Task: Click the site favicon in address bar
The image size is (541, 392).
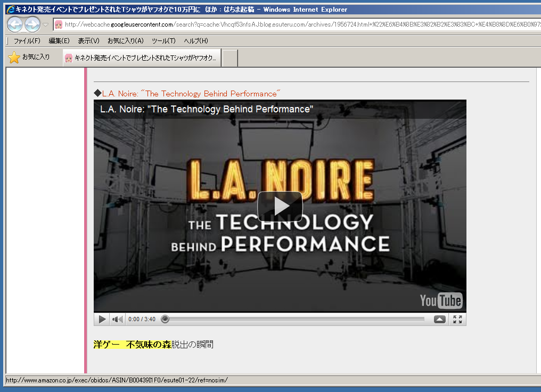Action: click(59, 24)
